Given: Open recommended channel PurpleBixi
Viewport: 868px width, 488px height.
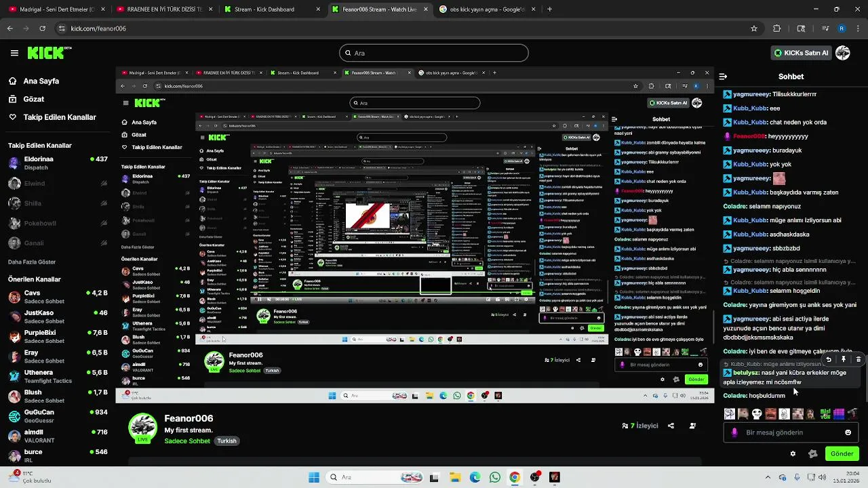Looking at the screenshot, I should [58, 337].
